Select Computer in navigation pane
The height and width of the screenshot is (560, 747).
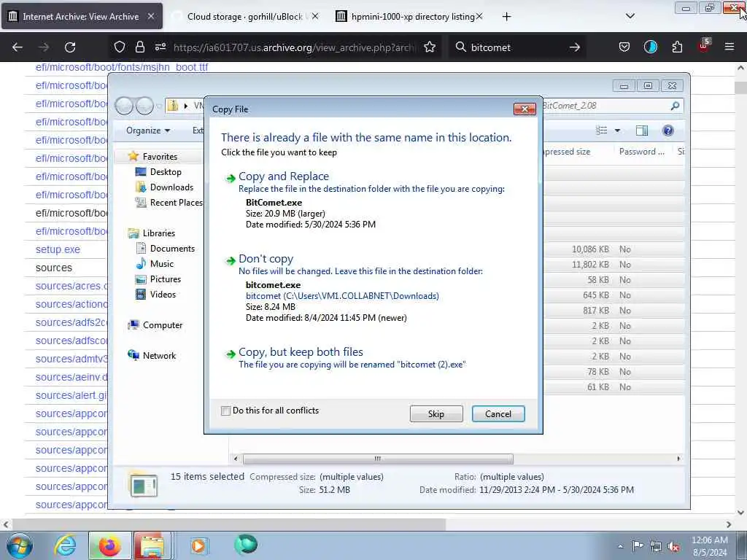pos(163,324)
